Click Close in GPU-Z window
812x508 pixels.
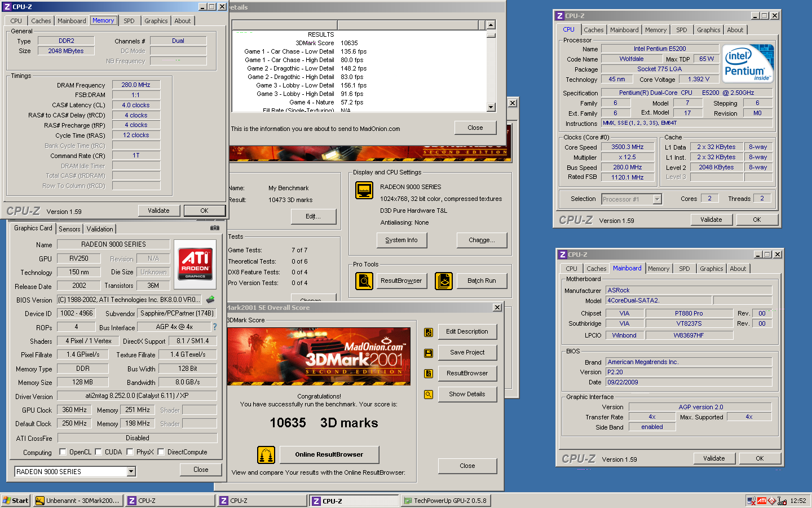point(201,470)
